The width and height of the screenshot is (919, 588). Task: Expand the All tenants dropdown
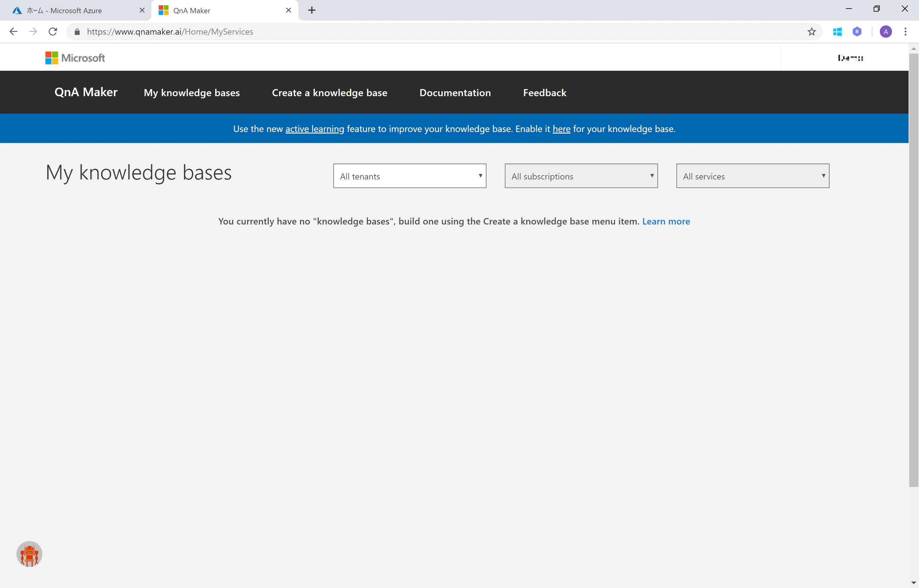pyautogui.click(x=410, y=176)
